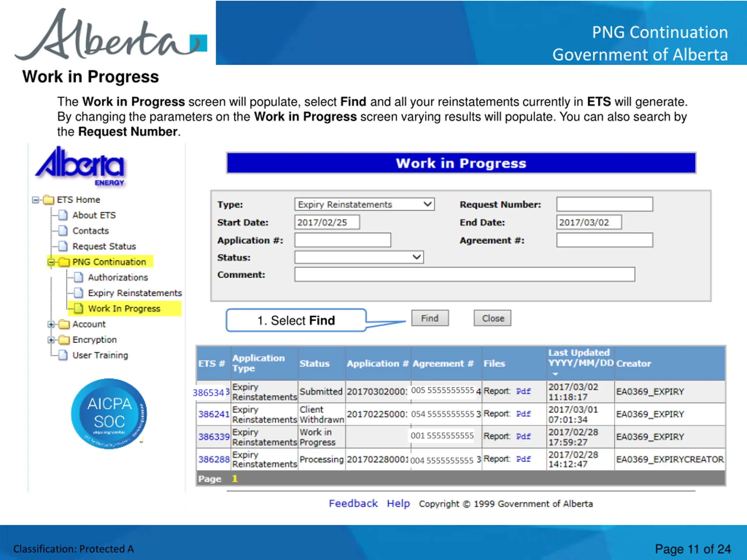Focus the Application # field

pos(343,240)
